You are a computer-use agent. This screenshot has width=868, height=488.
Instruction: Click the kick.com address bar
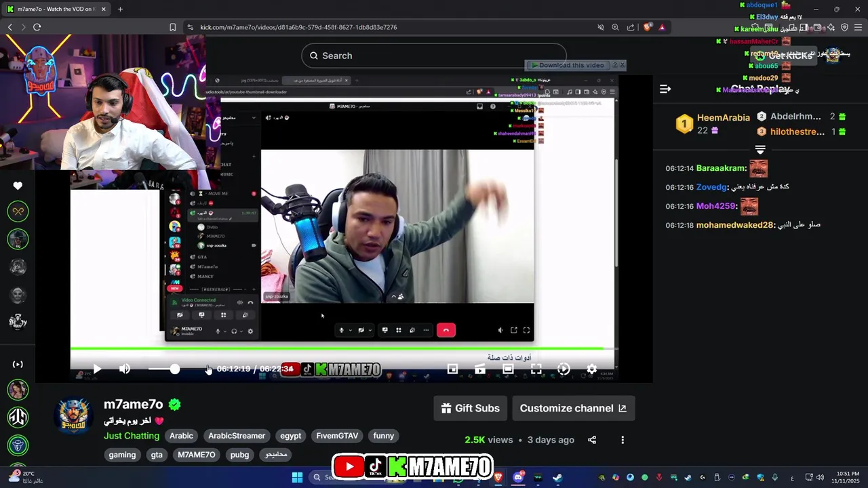click(x=298, y=27)
